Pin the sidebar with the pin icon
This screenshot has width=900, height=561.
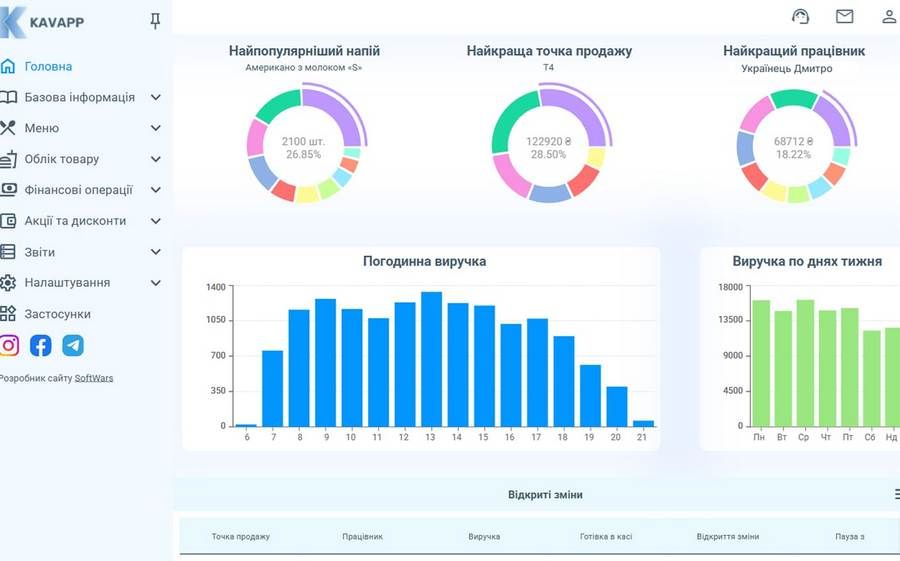click(x=155, y=21)
